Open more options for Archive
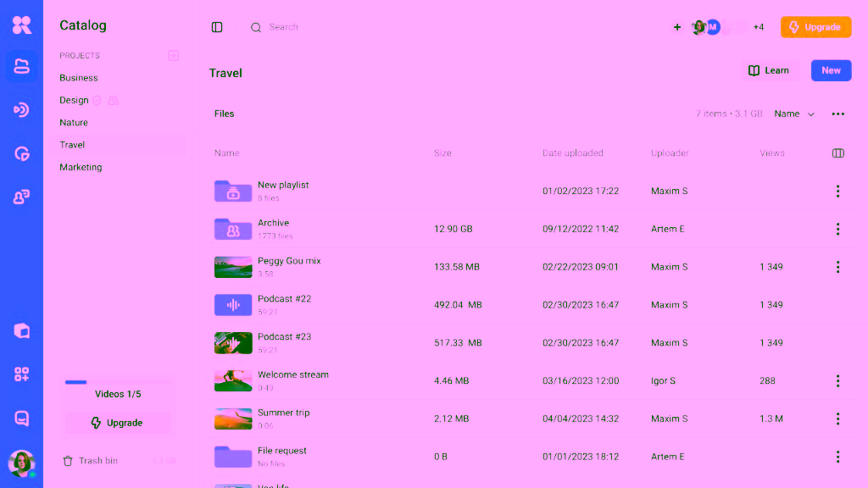 click(x=838, y=229)
